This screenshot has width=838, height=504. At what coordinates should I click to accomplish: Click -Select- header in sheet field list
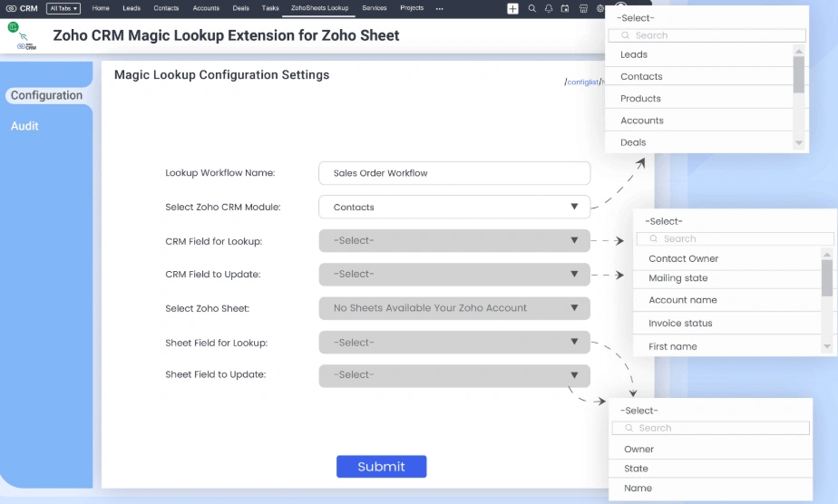[x=639, y=411]
